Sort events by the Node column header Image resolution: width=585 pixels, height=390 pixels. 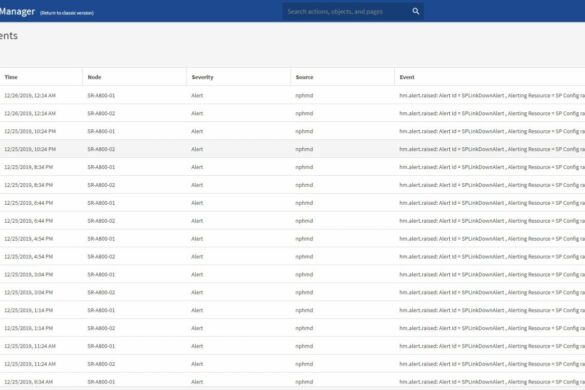tap(94, 77)
